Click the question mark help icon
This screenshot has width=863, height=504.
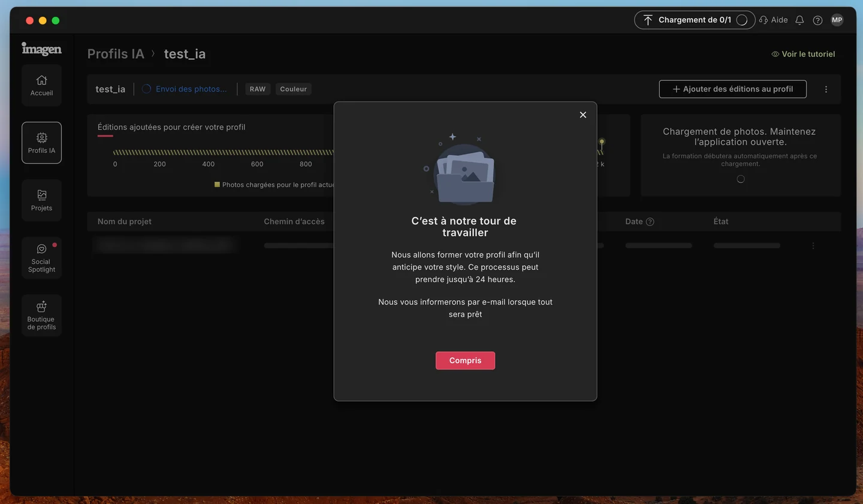[x=817, y=20]
